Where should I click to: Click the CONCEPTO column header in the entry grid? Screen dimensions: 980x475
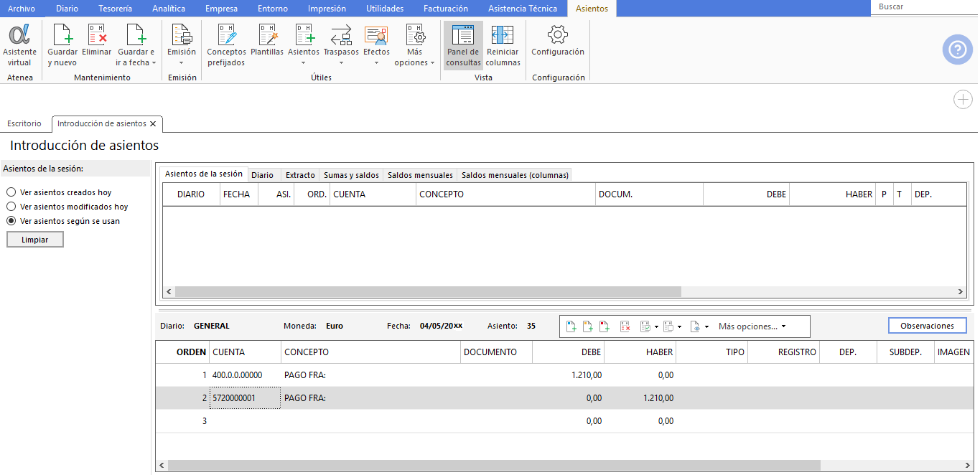pyautogui.click(x=370, y=352)
